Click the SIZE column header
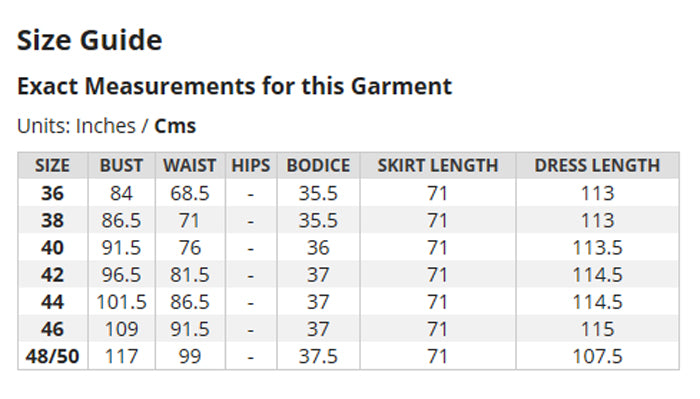700x399 pixels. coord(53,166)
